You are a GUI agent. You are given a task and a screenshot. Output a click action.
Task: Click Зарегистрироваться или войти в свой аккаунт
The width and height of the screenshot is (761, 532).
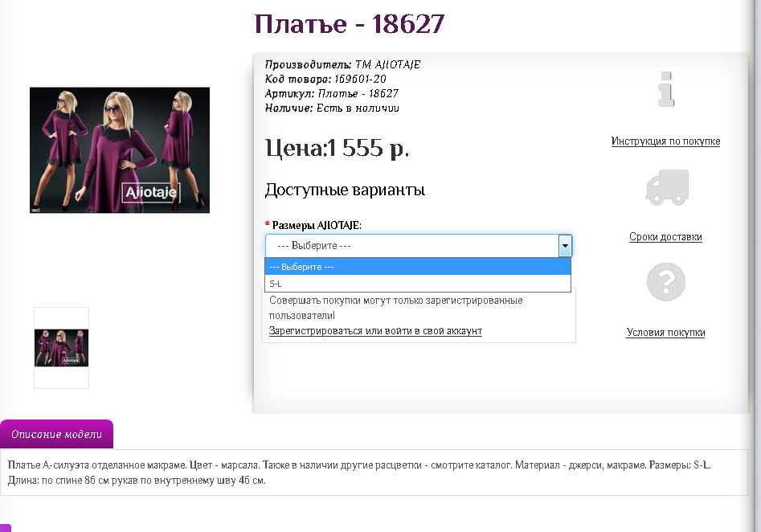375,331
